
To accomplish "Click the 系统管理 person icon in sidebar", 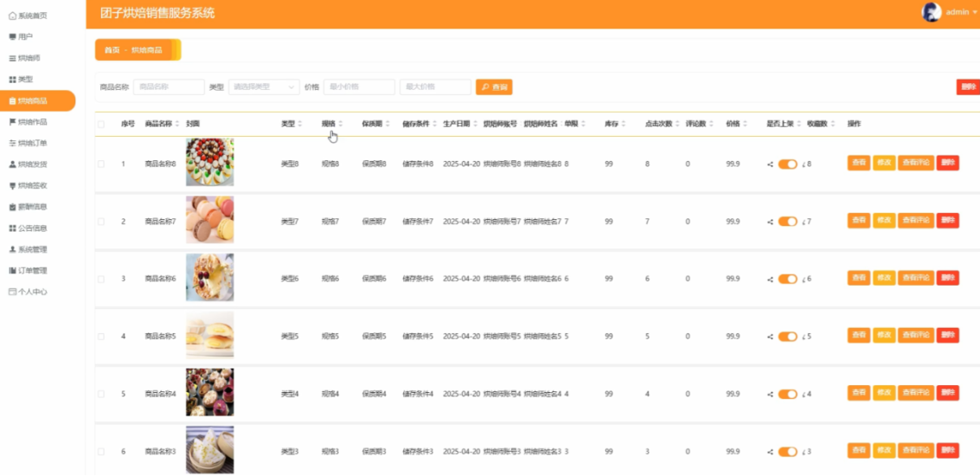I will click(x=12, y=249).
